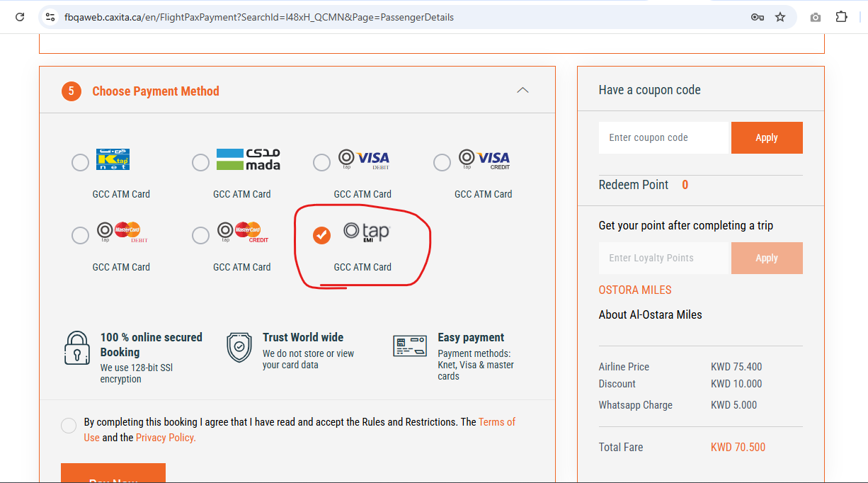Open the saved password key icon

click(x=757, y=17)
